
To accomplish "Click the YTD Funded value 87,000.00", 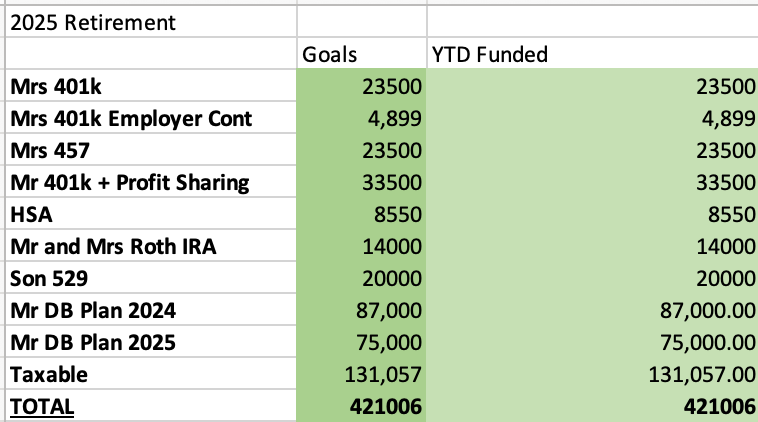I will click(592, 311).
